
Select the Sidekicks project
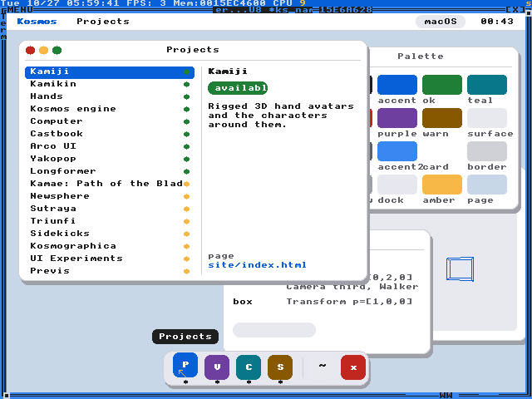point(110,234)
